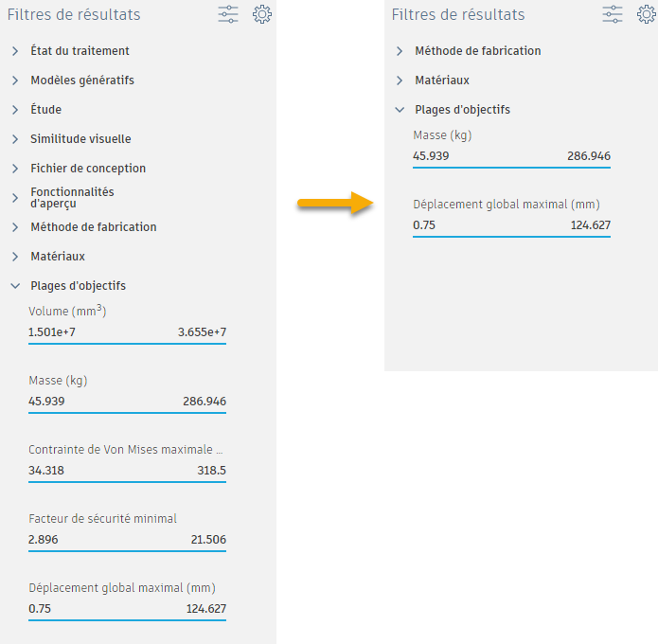Expand Modèles génératifs section
Image resolution: width=658 pixels, height=644 pixels.
click(81, 80)
